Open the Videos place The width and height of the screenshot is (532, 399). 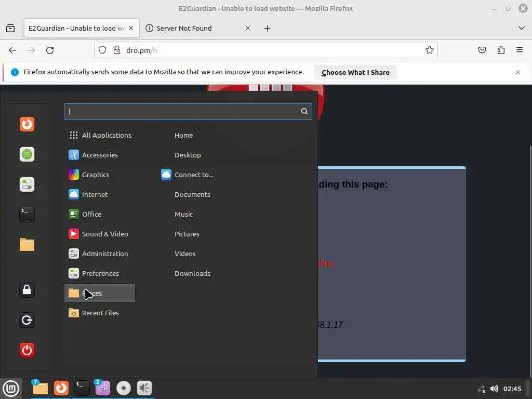click(185, 254)
